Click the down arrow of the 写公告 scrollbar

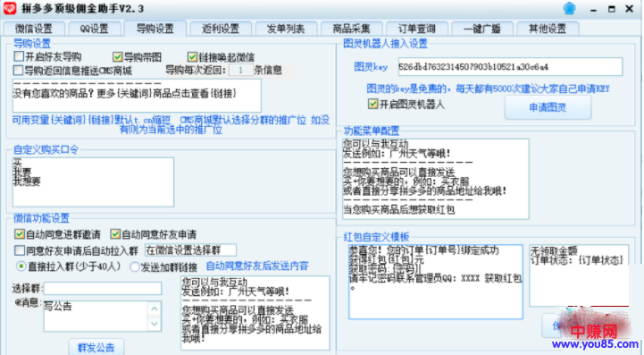pos(155,324)
